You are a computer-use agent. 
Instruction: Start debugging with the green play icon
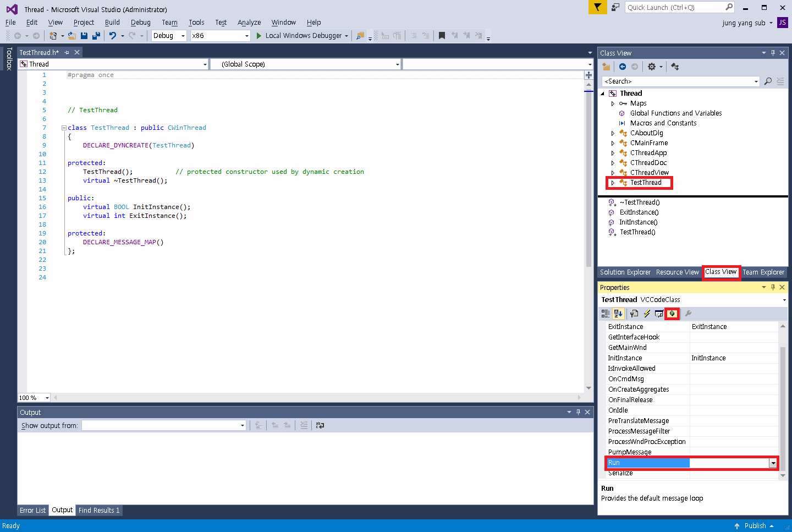click(x=259, y=36)
